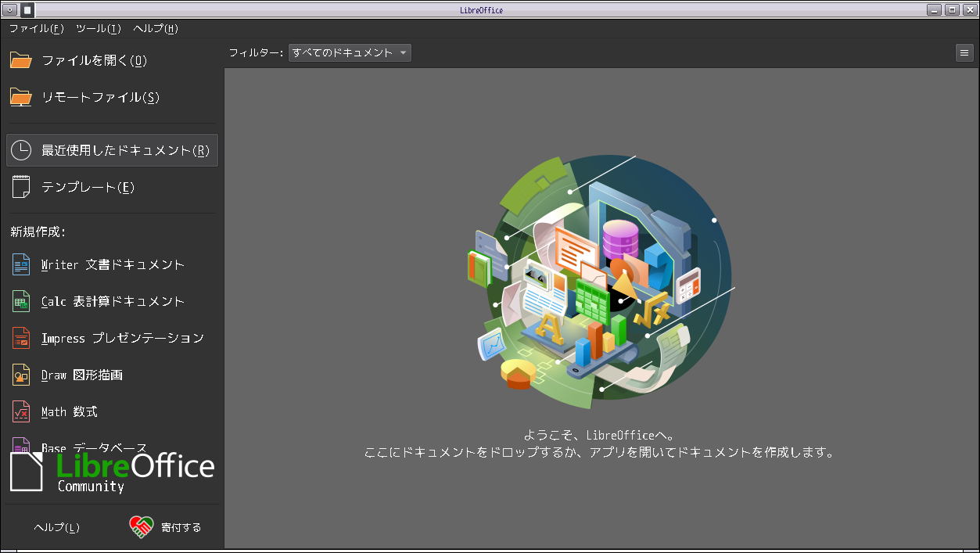Click the Math formula icon
This screenshot has height=553, width=980.
[21, 411]
